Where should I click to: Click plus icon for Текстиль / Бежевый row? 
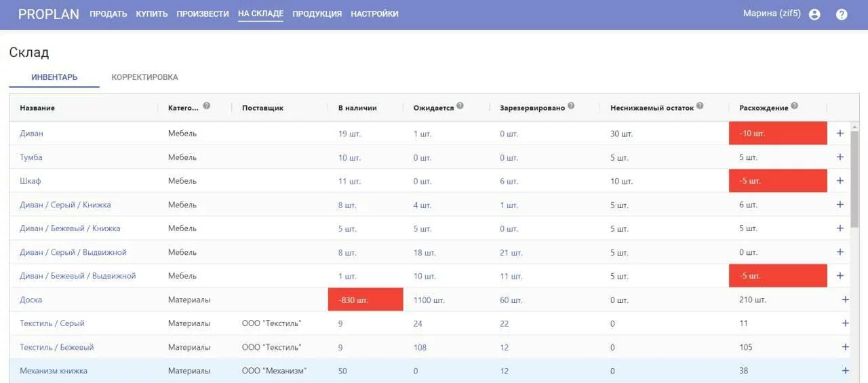pos(845,347)
